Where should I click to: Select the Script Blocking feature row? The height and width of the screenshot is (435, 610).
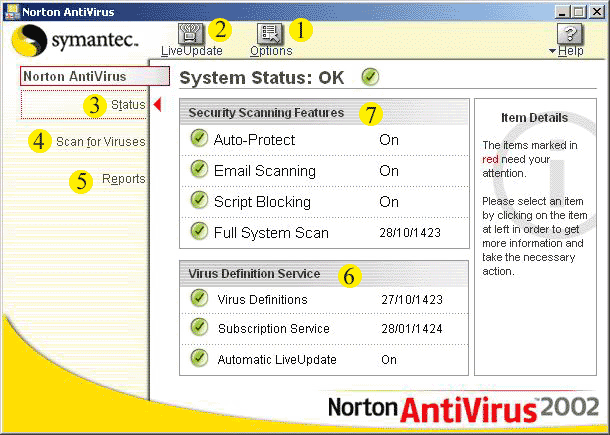(x=324, y=202)
